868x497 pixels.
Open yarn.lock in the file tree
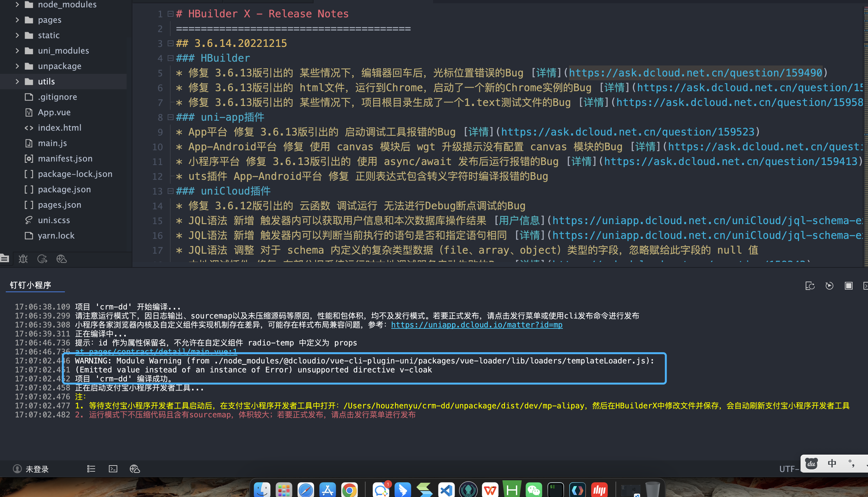coord(56,235)
